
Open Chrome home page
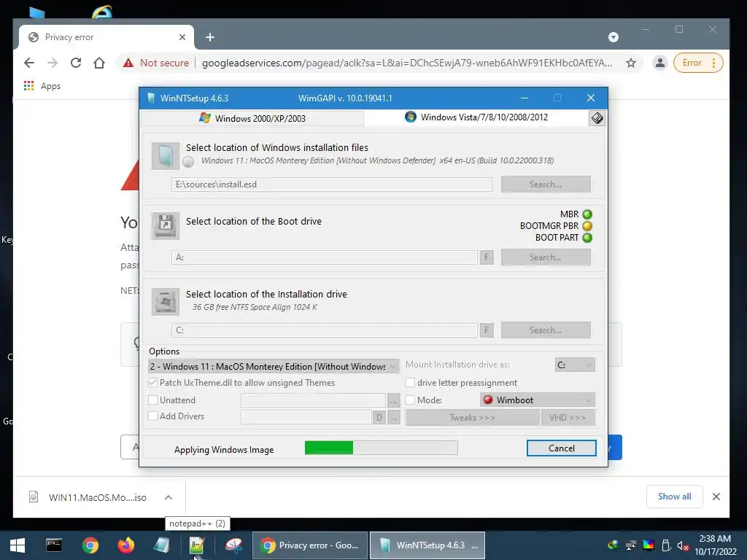(x=99, y=63)
